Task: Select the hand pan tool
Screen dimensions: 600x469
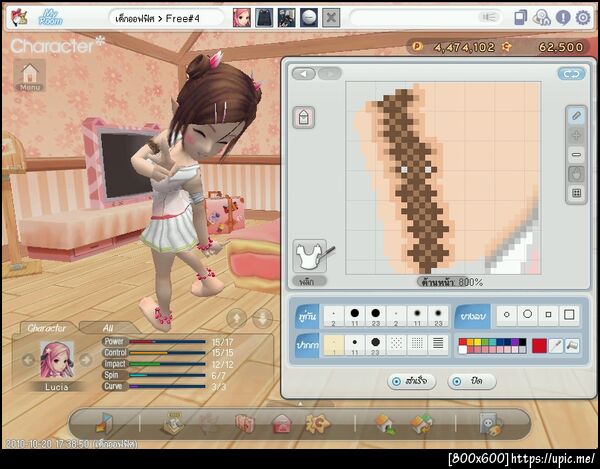Action: [577, 174]
